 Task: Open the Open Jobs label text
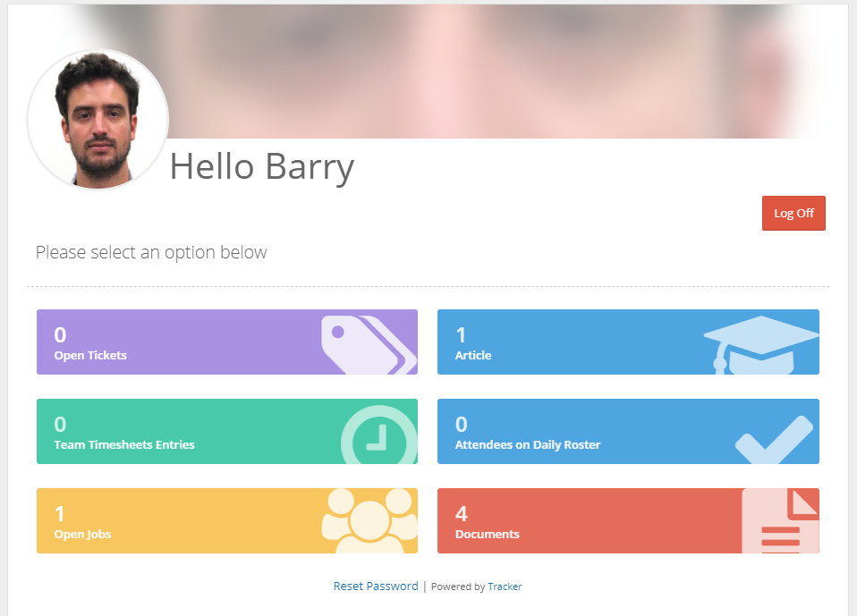(x=82, y=534)
